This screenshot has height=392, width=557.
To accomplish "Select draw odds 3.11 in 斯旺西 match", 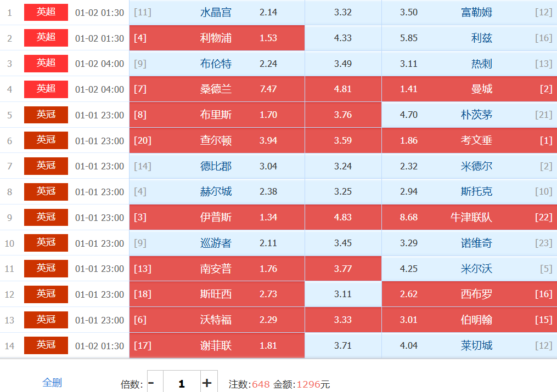I will coord(343,294).
